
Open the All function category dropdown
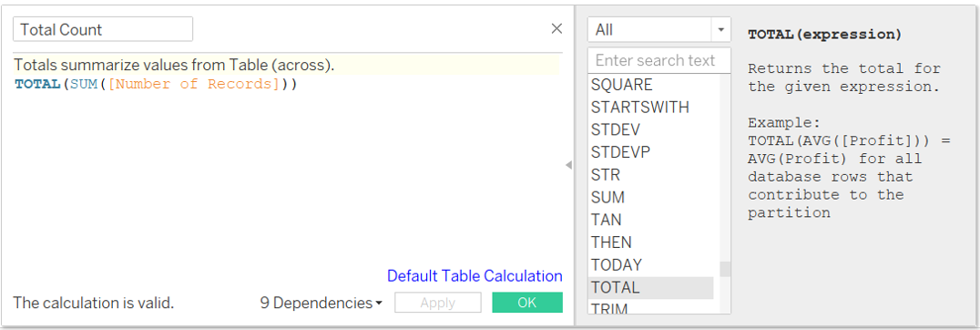coord(659,29)
